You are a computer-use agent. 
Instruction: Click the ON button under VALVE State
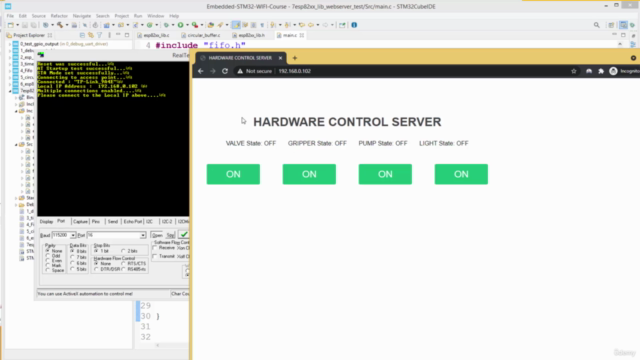(x=233, y=174)
